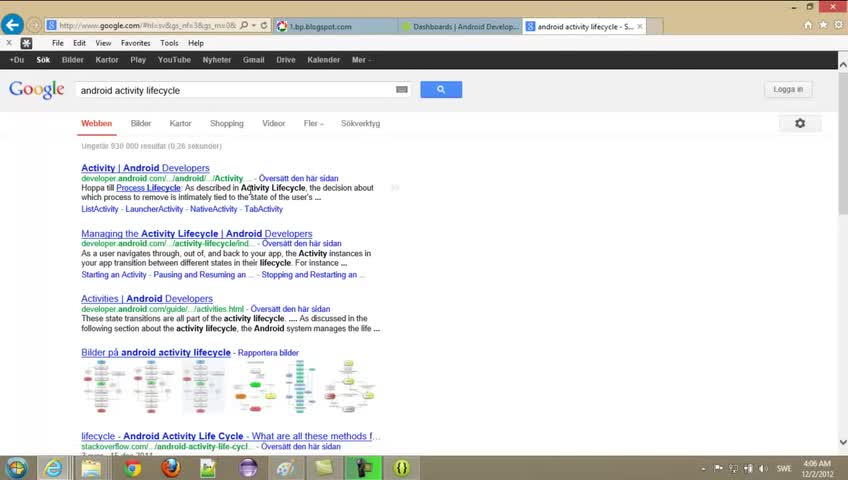Image resolution: width=848 pixels, height=480 pixels.
Task: Open the Windows Start orb
Action: 16,468
